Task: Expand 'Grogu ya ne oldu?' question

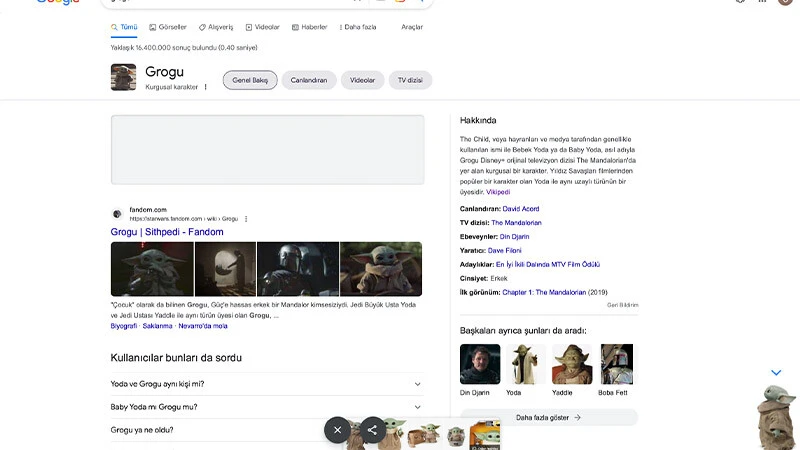Action: (266, 430)
